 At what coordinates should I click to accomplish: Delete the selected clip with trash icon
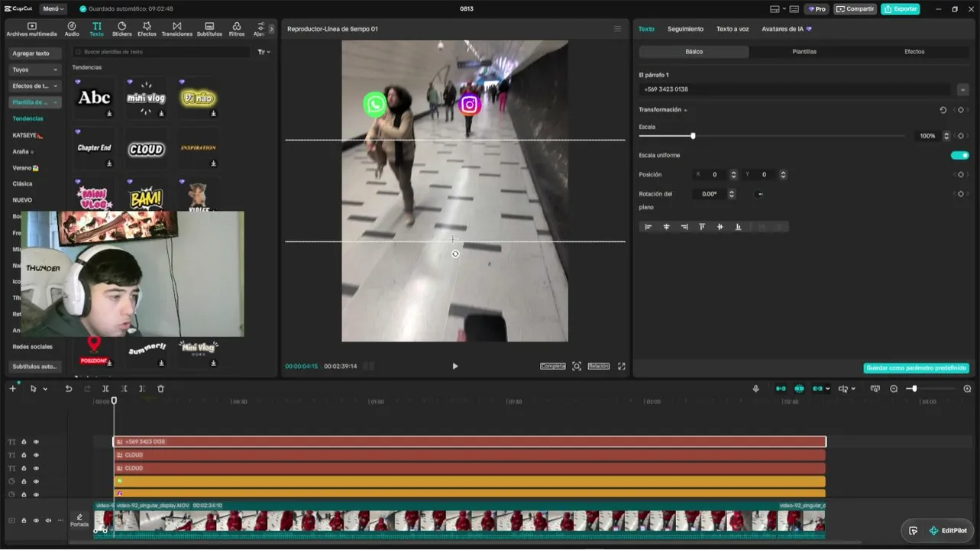click(x=160, y=389)
